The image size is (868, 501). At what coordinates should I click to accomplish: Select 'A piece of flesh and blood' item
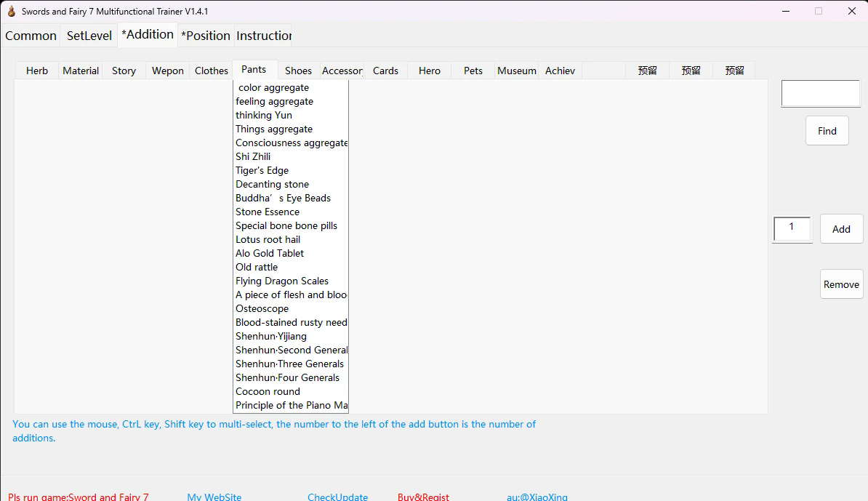291,295
